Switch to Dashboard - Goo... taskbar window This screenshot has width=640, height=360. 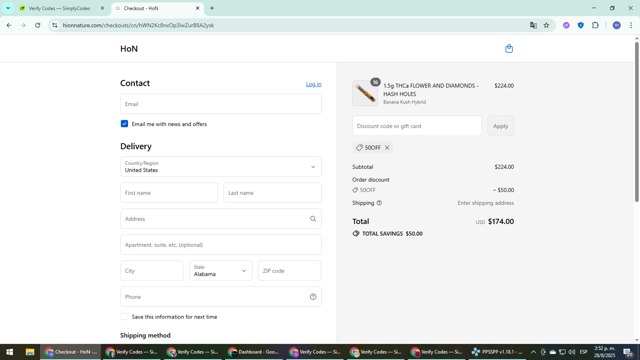pyautogui.click(x=253, y=352)
